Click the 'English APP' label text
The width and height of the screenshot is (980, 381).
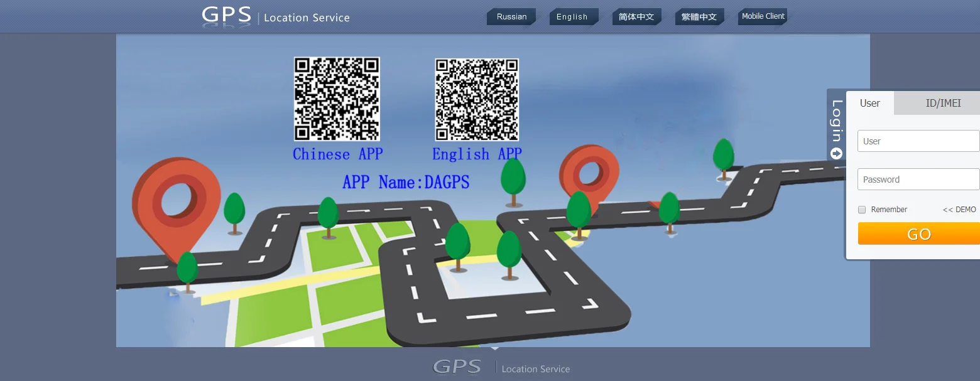click(477, 154)
